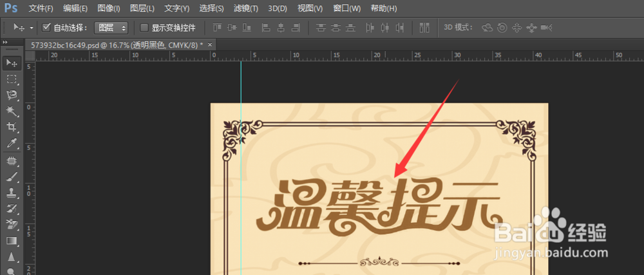
Task: Select the Brush tool
Action: coord(12,177)
